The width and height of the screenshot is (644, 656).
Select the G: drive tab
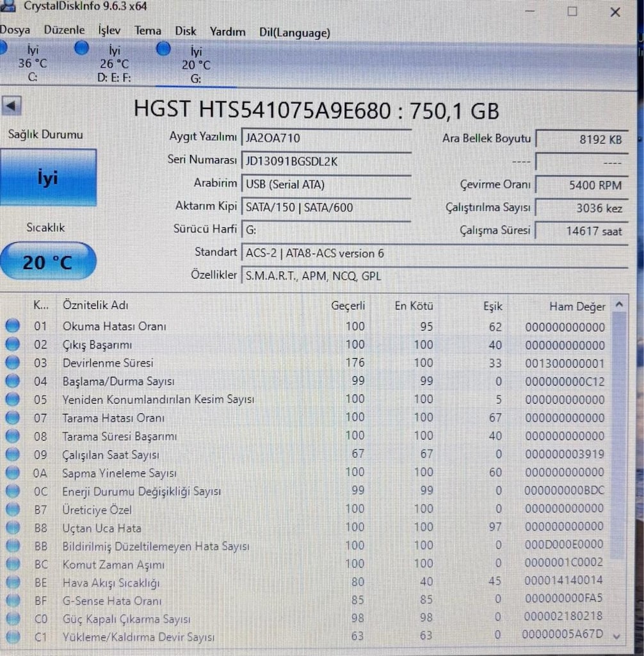(x=196, y=65)
